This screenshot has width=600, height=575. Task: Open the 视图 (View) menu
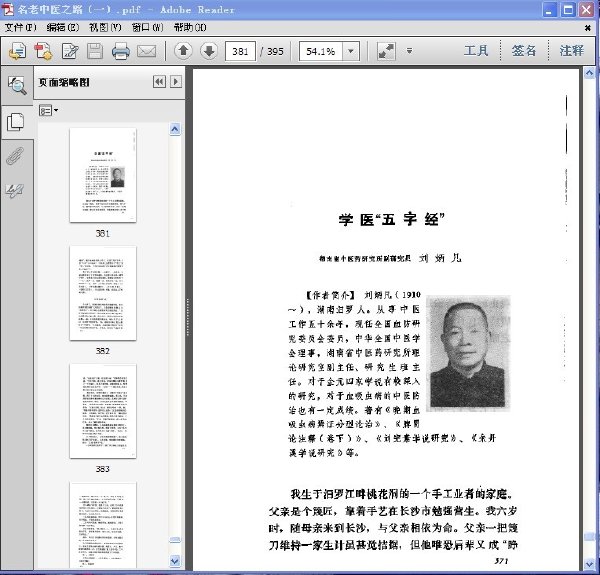[105, 28]
